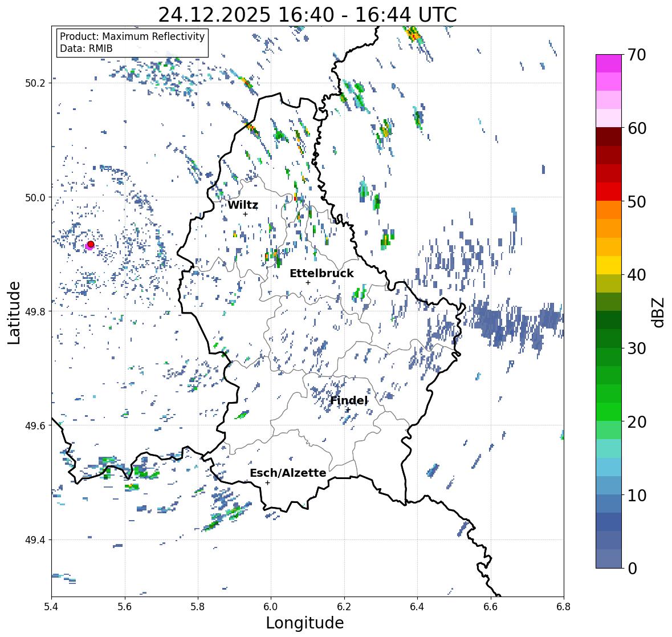Click longitude tick 6.4
The width and height of the screenshot is (672, 637).
(417, 606)
